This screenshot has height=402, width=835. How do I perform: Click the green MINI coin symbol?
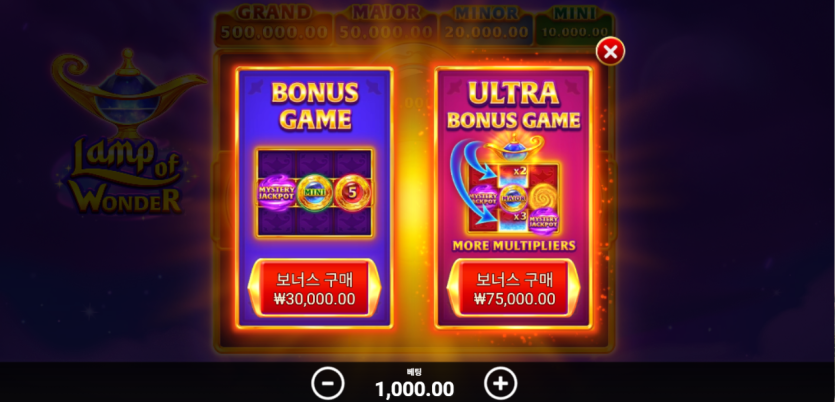pyautogui.click(x=315, y=193)
